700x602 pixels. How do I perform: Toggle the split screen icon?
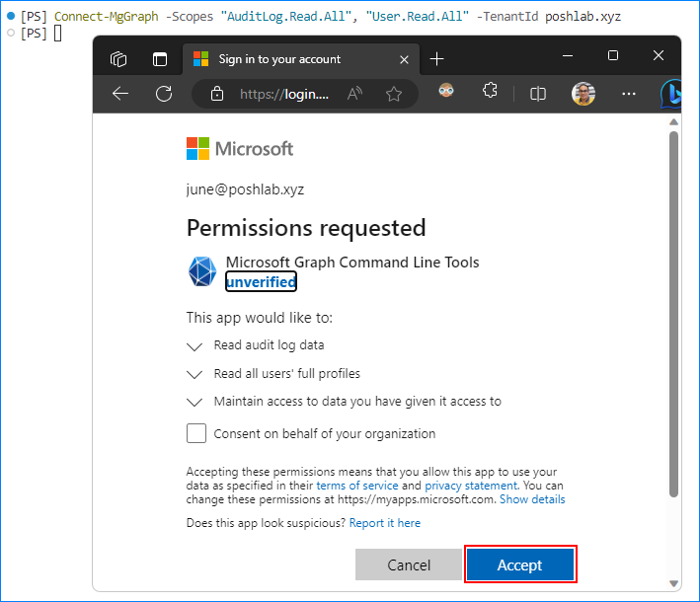coord(537,94)
